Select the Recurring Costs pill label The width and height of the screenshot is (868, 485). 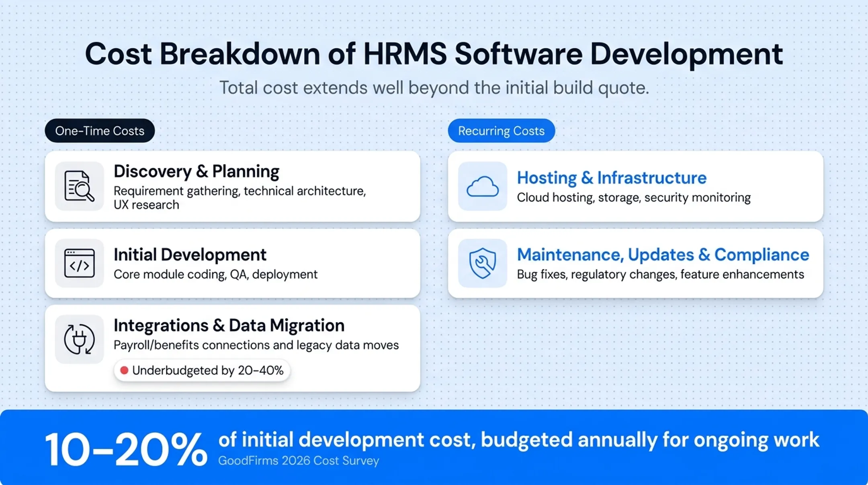[x=502, y=131]
